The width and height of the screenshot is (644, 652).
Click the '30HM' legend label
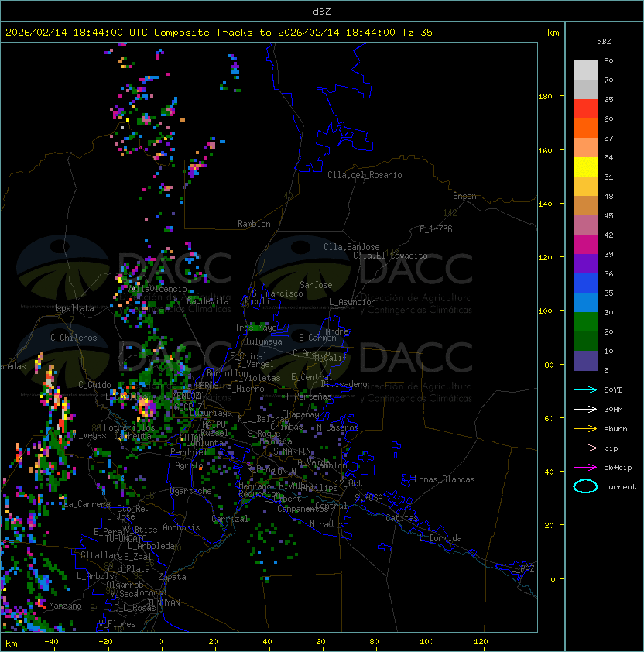(x=613, y=409)
